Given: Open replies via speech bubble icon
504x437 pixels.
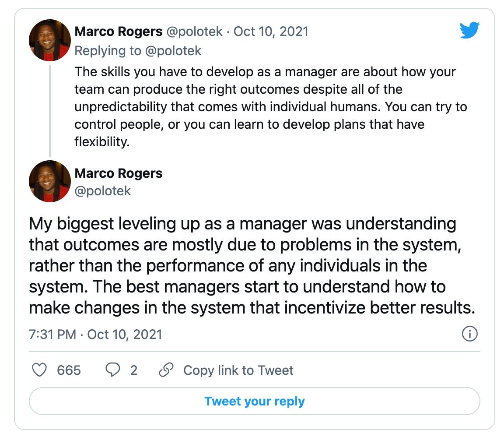Looking at the screenshot, I should (113, 370).
